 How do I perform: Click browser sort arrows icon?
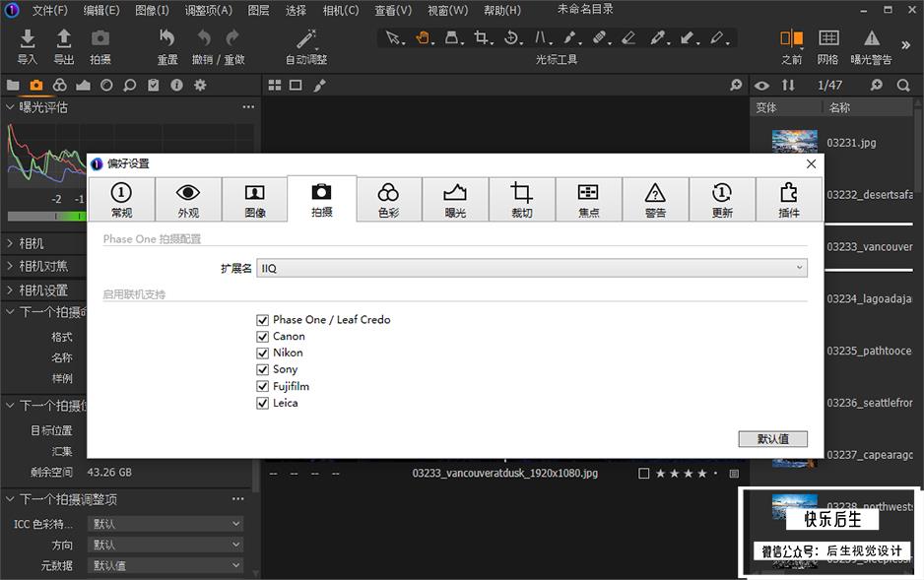pyautogui.click(x=788, y=86)
